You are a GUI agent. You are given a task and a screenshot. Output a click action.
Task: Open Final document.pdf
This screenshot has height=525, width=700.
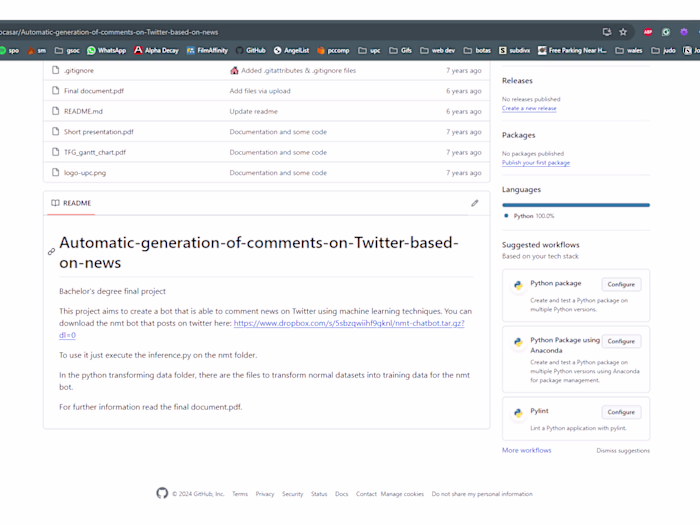(x=94, y=91)
